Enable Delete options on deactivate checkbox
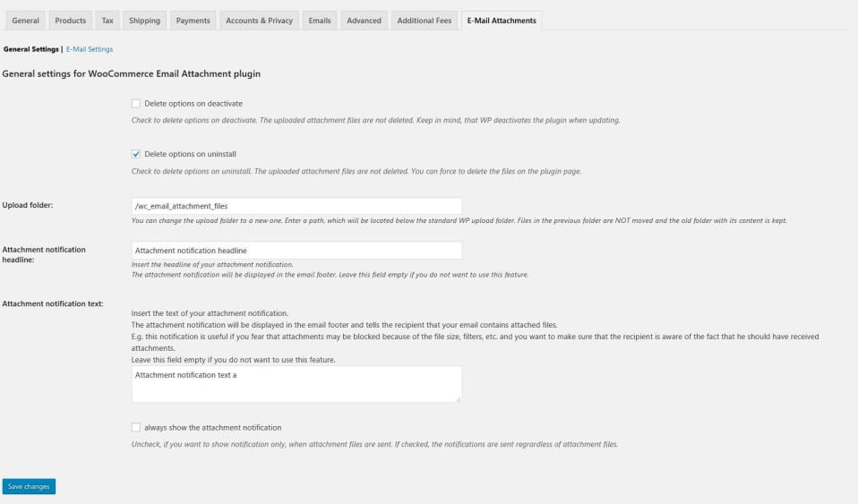The width and height of the screenshot is (858, 504). [x=136, y=104]
